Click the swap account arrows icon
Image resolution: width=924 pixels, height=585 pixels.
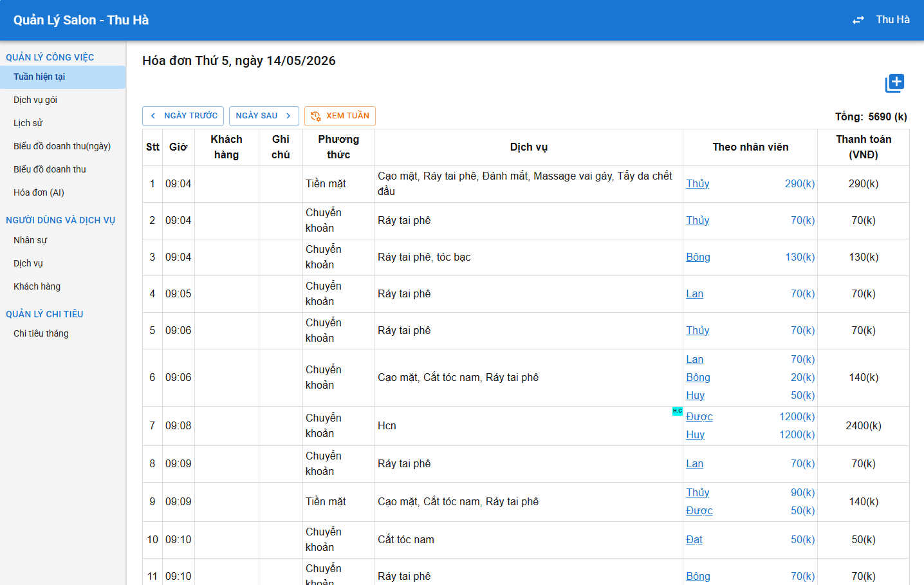click(x=858, y=20)
